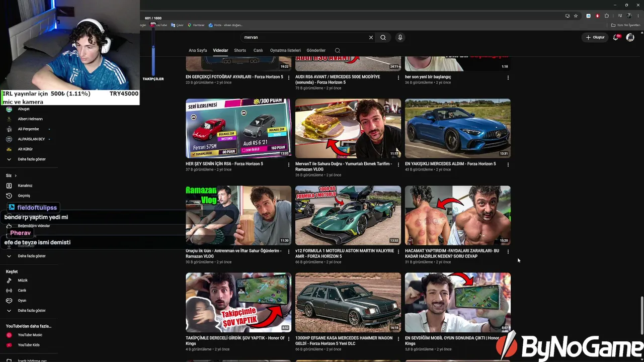The image size is (644, 362).
Task: Play the blue Mercedes convertible thumbnail
Action: [x=458, y=128]
